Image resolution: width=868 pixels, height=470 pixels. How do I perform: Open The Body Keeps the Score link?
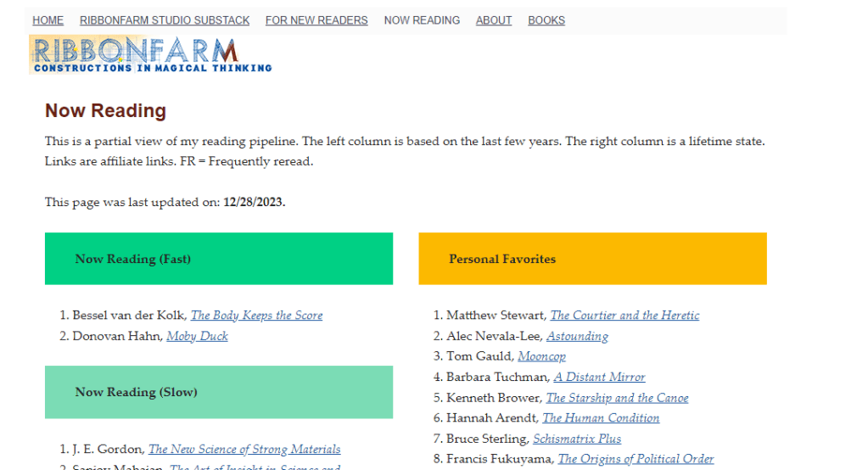(256, 316)
